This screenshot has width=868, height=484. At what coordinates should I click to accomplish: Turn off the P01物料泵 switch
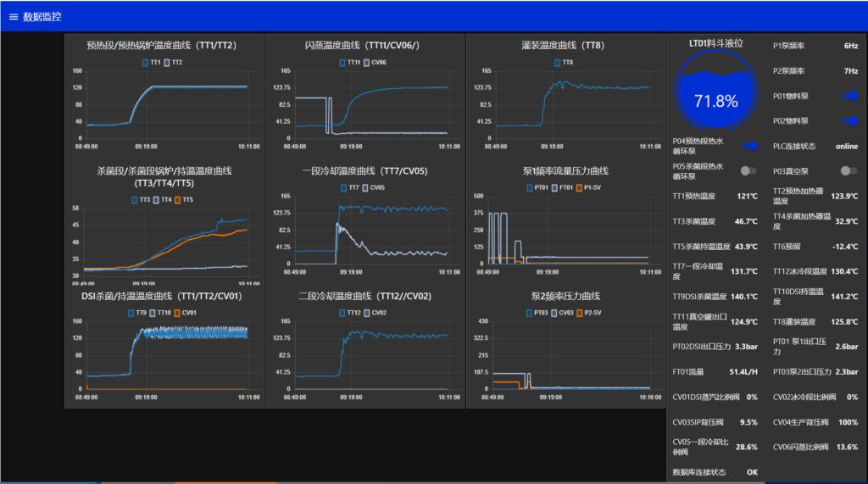[849, 97]
